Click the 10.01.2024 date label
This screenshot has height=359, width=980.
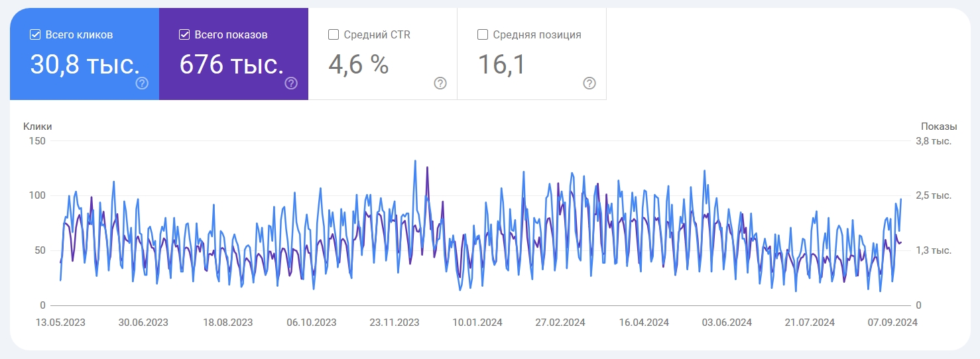click(x=477, y=323)
